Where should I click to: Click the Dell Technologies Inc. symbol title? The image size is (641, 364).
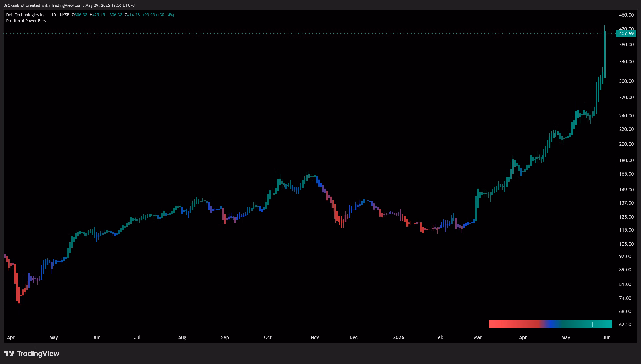click(x=27, y=15)
